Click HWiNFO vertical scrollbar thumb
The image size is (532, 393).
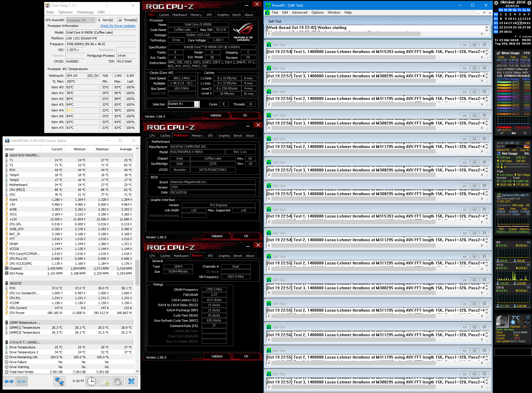click(x=137, y=273)
